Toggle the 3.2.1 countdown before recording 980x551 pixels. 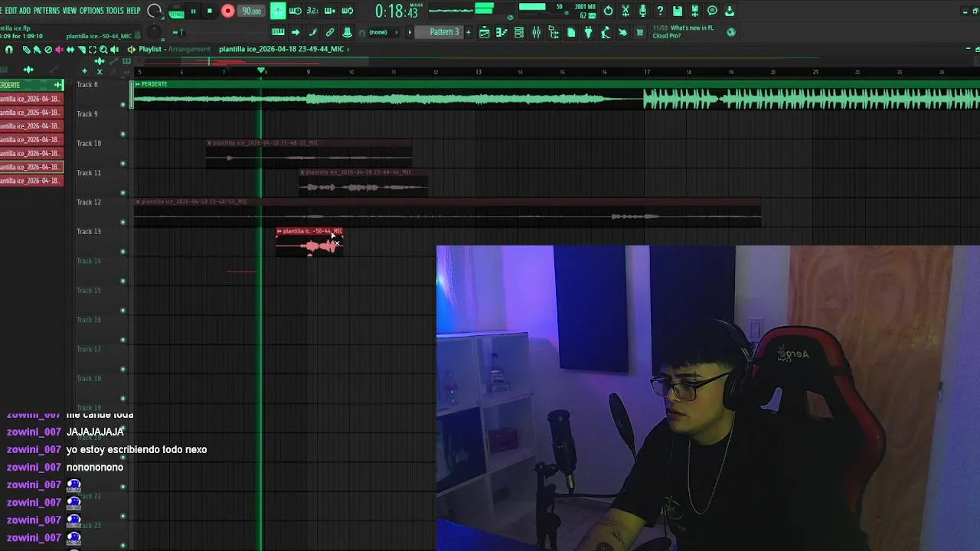[312, 11]
